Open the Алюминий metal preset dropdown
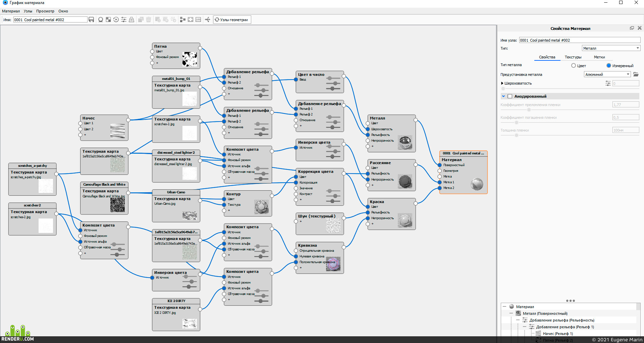This screenshot has height=343, width=644. (607, 75)
